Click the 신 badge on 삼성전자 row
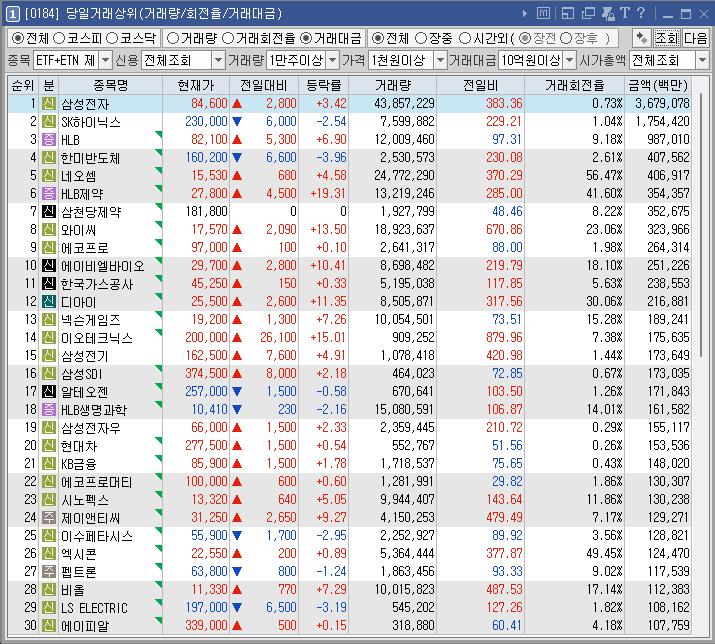The width and height of the screenshot is (715, 644). [49, 104]
